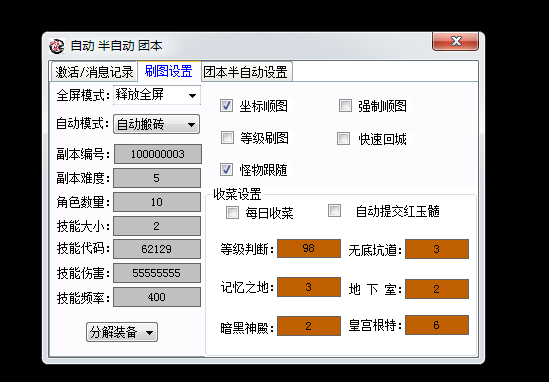Viewport: 549px width, 382px height.
Task: Enable the 快速回城 option
Action: [x=343, y=138]
